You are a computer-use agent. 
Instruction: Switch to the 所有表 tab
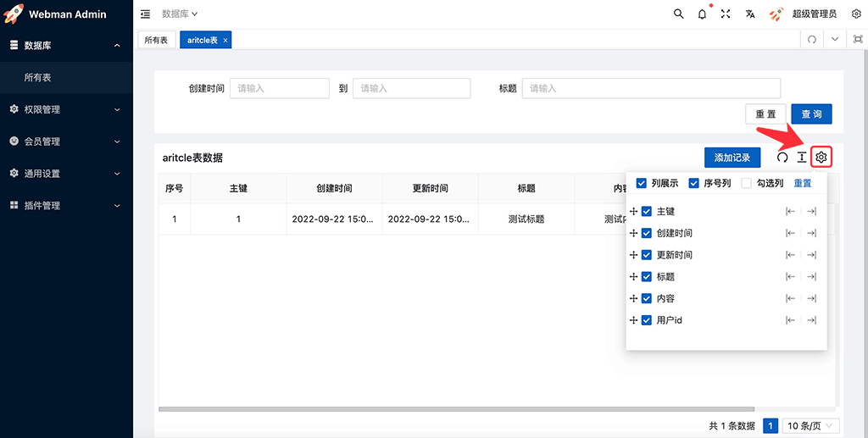pos(156,40)
